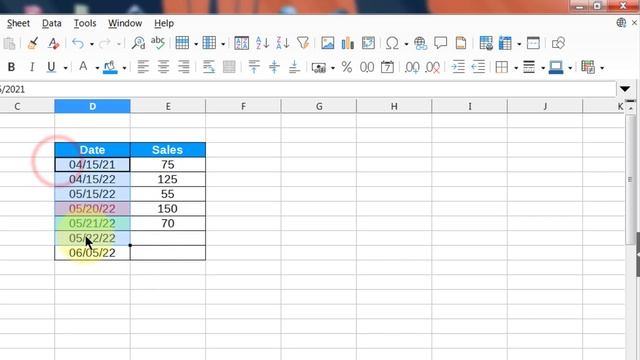Open the border color dropdown arrow

coord(570,68)
